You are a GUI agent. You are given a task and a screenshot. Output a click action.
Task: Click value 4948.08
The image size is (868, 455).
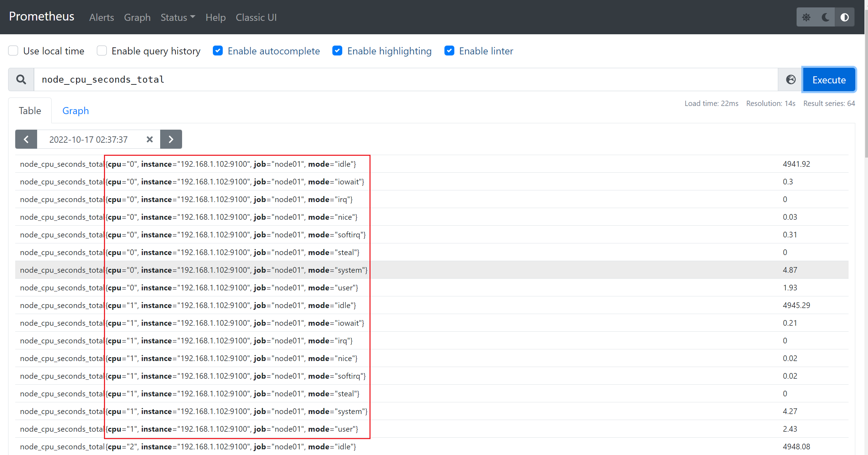tap(796, 447)
